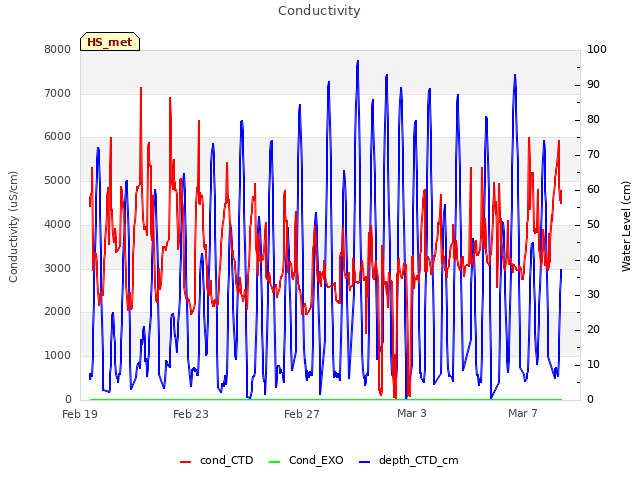640x480 pixels.
Task: Click the 40 right axis tick label
Action: 593,260
